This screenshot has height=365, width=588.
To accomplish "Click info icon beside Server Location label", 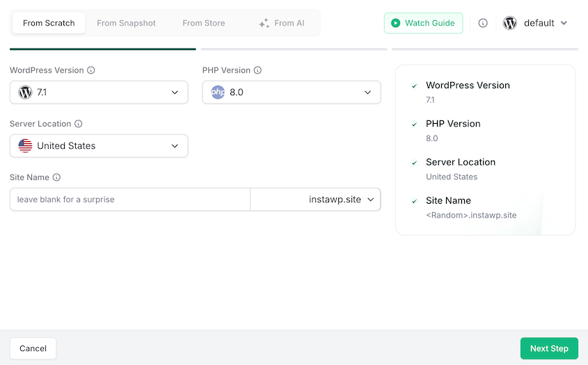I will pyautogui.click(x=78, y=124).
